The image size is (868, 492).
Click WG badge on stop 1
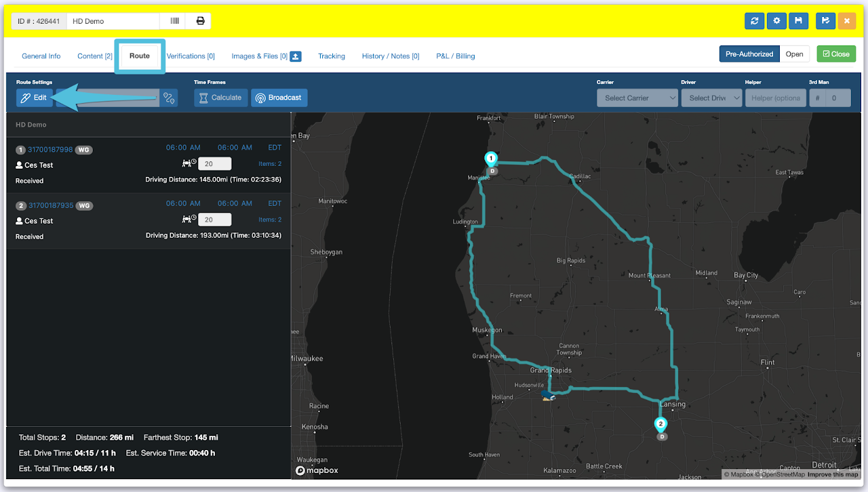[83, 150]
